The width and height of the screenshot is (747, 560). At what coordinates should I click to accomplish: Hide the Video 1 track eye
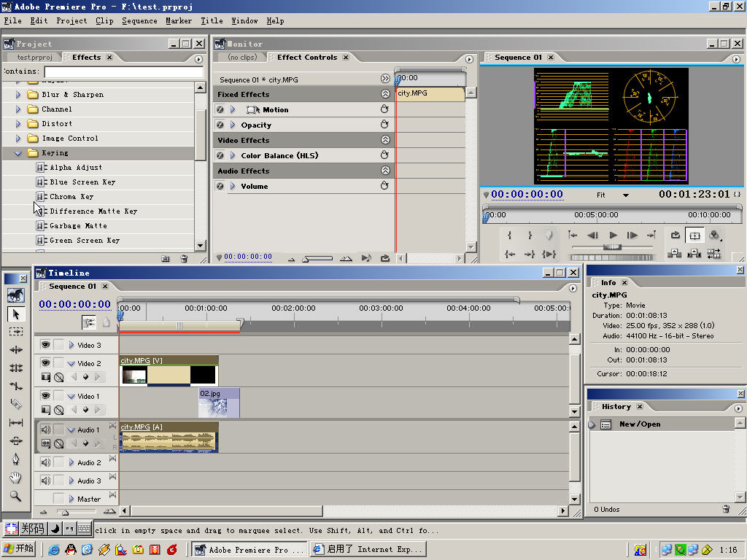(x=45, y=395)
